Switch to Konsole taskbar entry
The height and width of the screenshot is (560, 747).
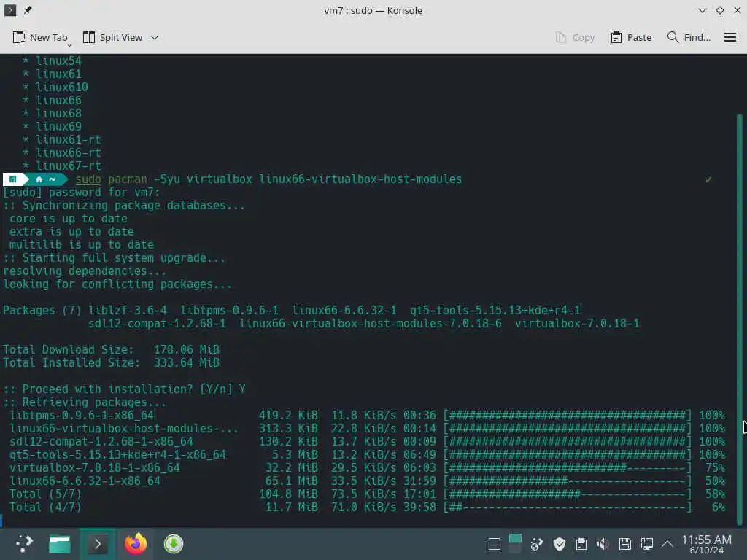coord(97,543)
